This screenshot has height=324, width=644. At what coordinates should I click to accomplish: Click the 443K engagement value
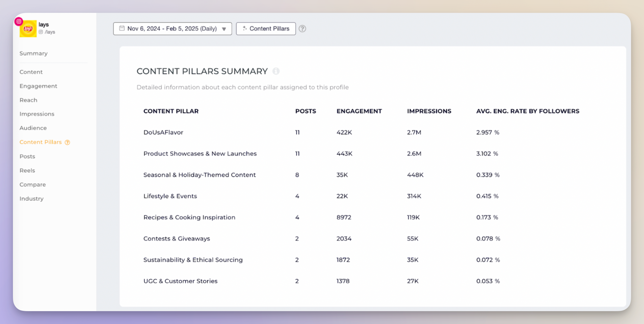pyautogui.click(x=345, y=154)
